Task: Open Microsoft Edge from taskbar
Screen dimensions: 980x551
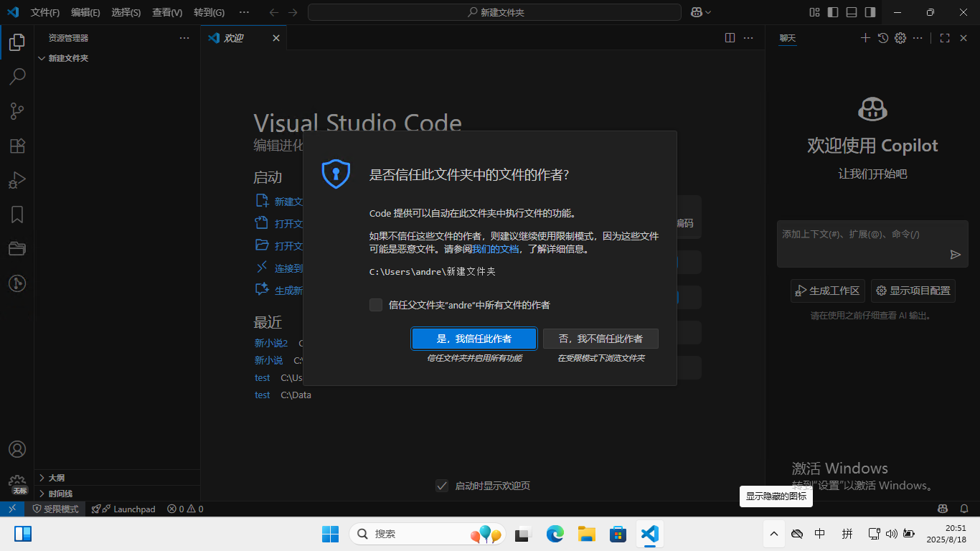Action: coord(555,534)
